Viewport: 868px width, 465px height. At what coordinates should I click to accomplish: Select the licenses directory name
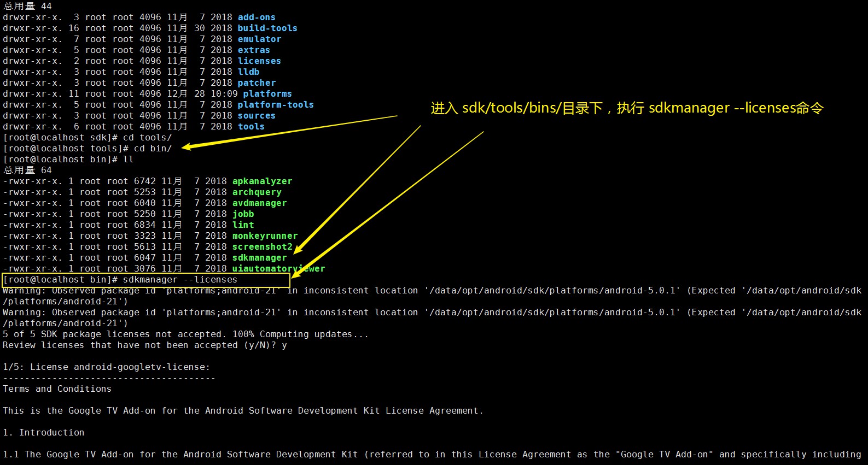(259, 61)
